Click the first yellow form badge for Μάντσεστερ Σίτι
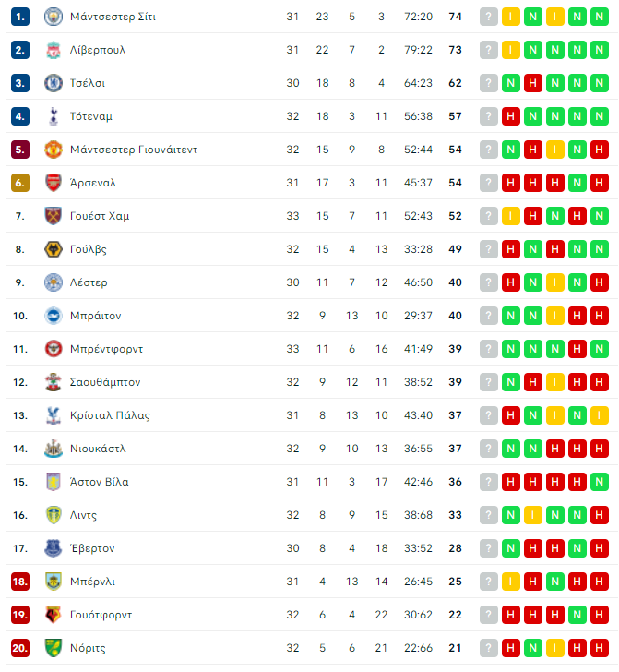 click(x=511, y=17)
